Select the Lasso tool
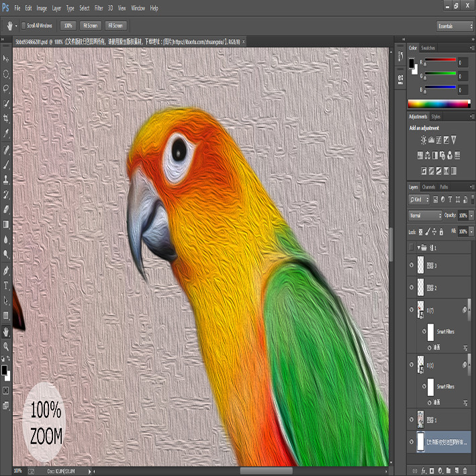Screen dimensions: 476x476 tap(6, 89)
